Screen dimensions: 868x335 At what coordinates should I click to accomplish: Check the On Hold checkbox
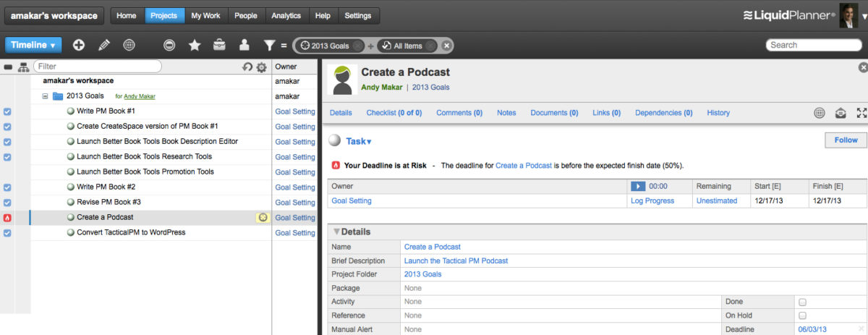803,315
